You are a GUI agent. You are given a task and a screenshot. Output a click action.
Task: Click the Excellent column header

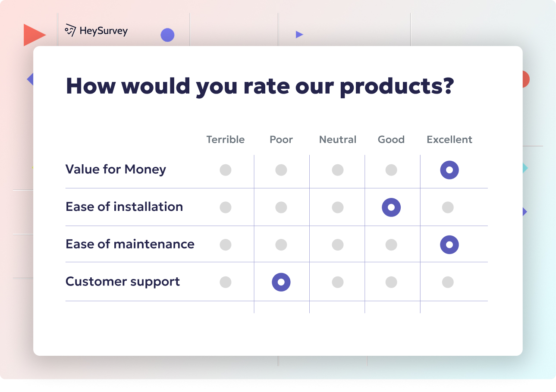pos(449,139)
